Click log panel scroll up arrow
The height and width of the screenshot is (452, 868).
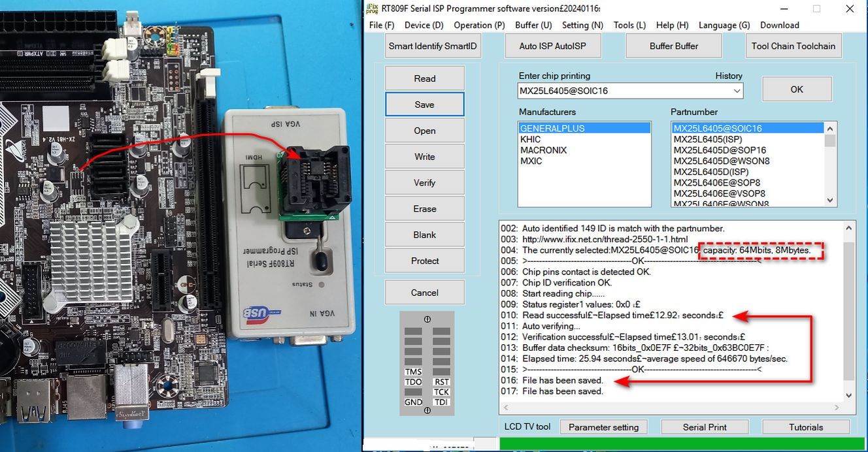[849, 228]
